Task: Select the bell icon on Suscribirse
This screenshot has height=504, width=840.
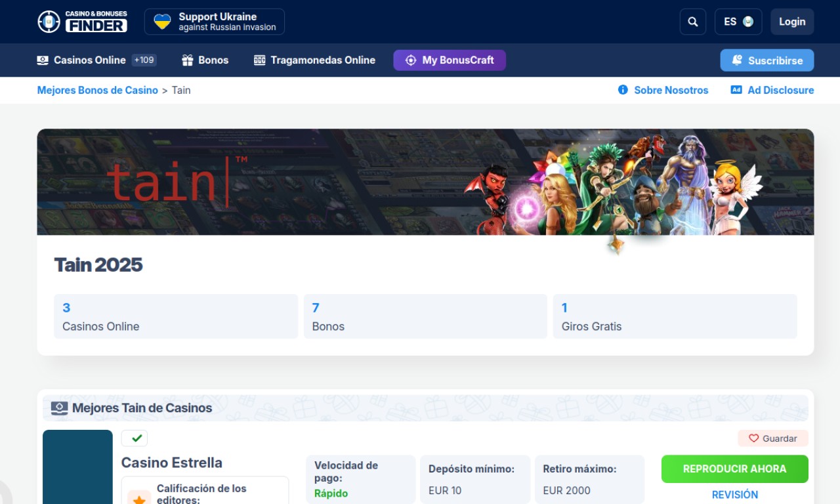Action: pos(737,60)
